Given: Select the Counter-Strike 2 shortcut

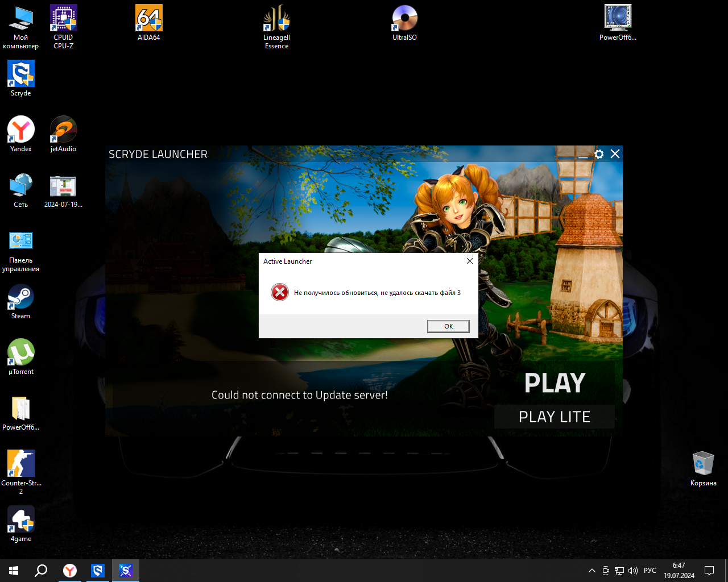Looking at the screenshot, I should [21, 469].
